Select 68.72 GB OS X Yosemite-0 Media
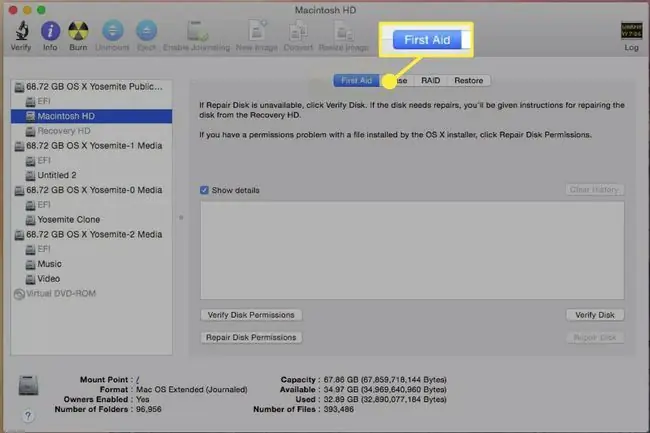This screenshot has height=433, width=650. [x=92, y=190]
